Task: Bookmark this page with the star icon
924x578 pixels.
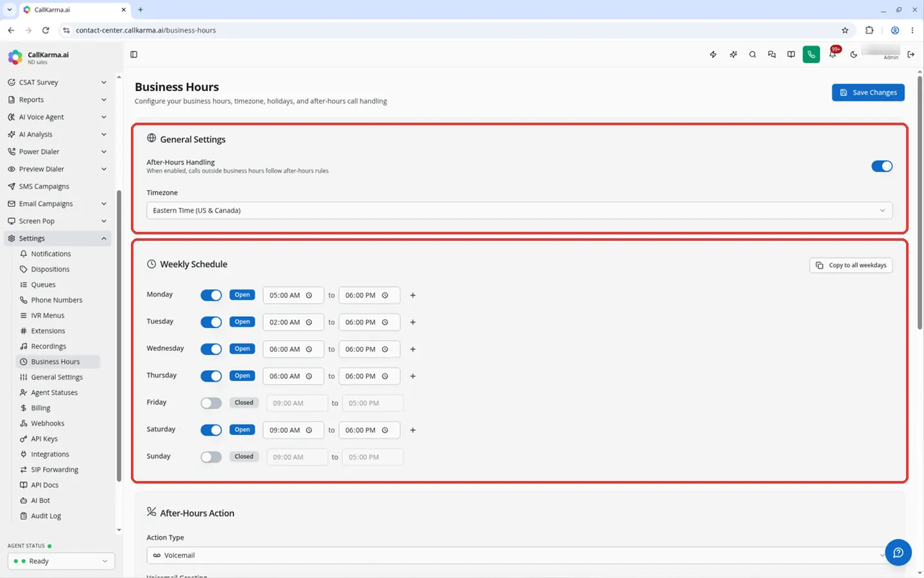Action: pyautogui.click(x=845, y=30)
